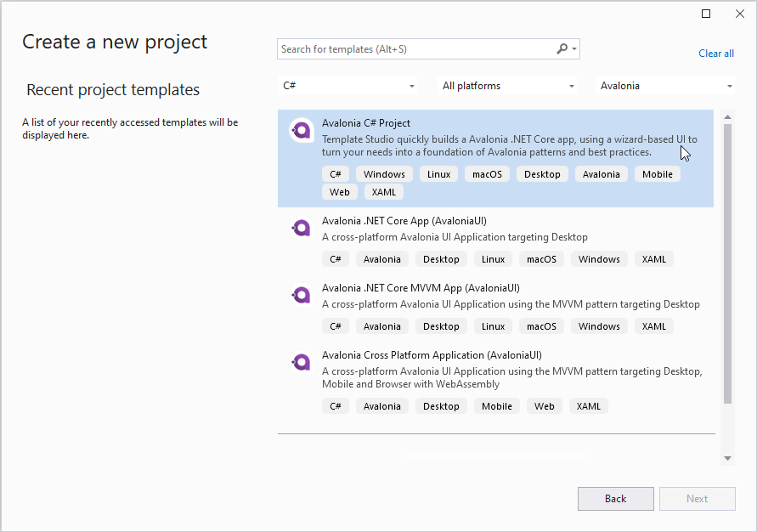The width and height of the screenshot is (757, 532).
Task: Select Avalonia Cross Platform Application title
Action: point(432,355)
